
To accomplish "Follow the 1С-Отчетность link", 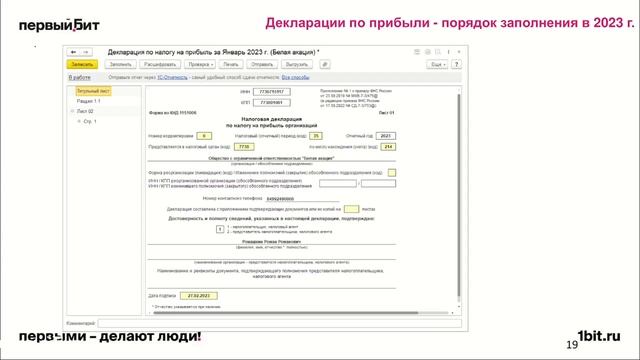I will click(173, 77).
